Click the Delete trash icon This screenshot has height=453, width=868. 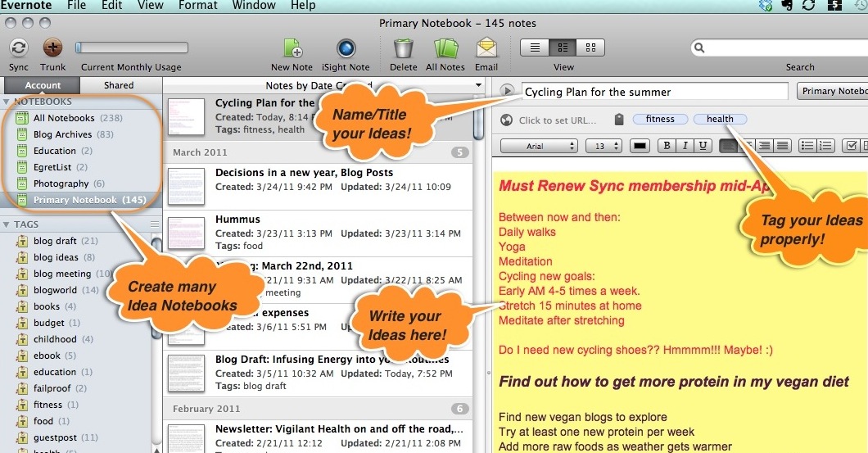coord(404,48)
